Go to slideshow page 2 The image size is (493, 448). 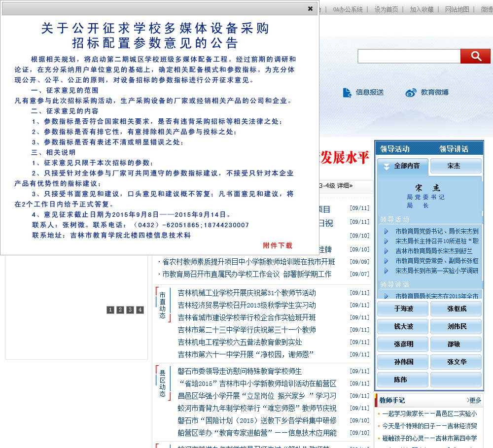click(120, 310)
